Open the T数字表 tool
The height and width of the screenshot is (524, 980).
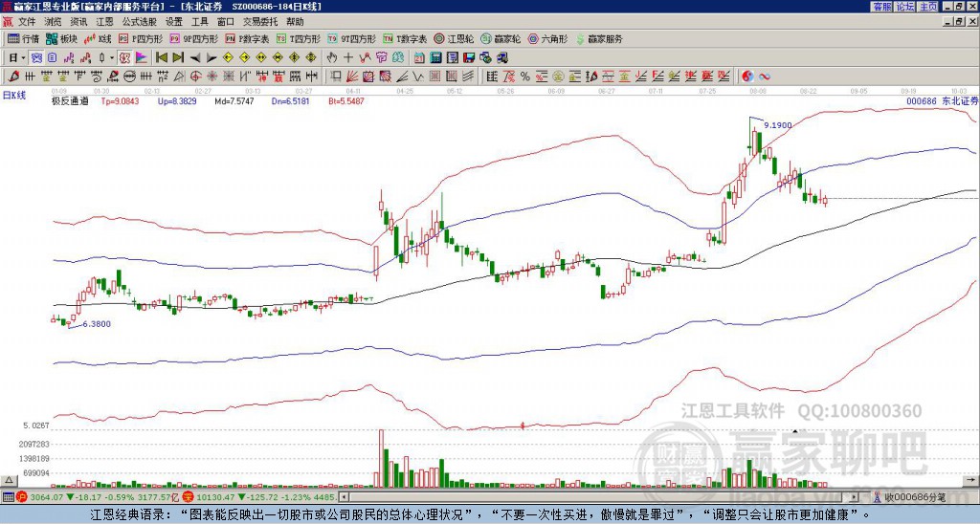(x=405, y=38)
